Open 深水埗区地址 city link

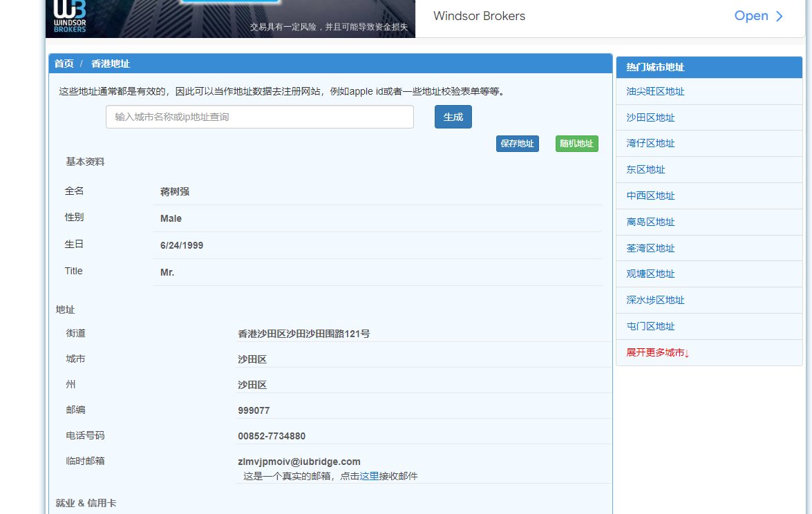click(x=654, y=300)
